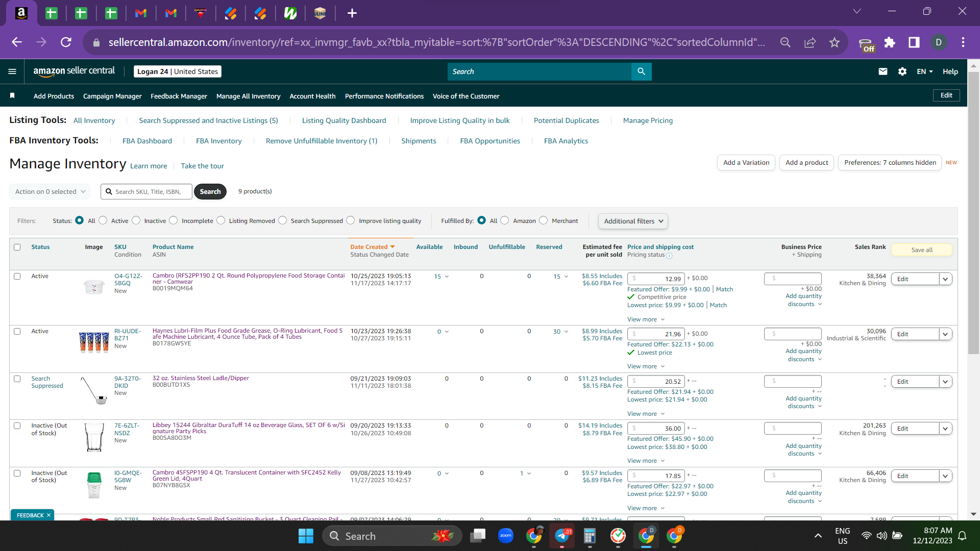Open the FBA Dashboard tool
Screen dimensions: 980x551
point(147,141)
